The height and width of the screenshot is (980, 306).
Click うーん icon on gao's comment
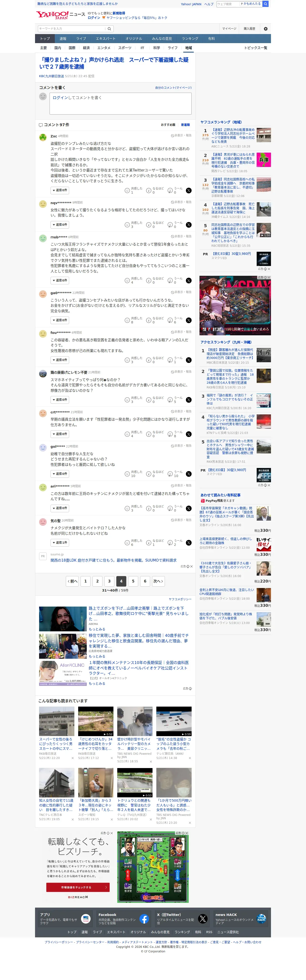[x=170, y=320]
